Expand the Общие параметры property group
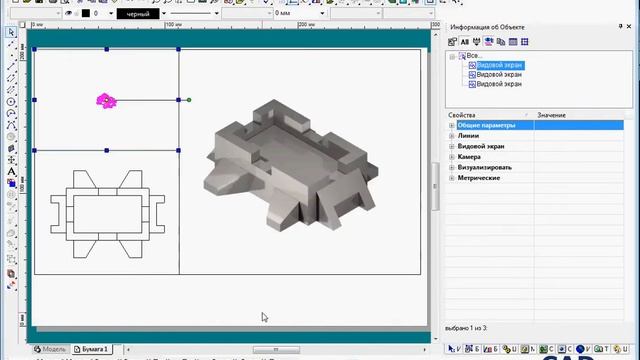The image size is (640, 360). 451,125
